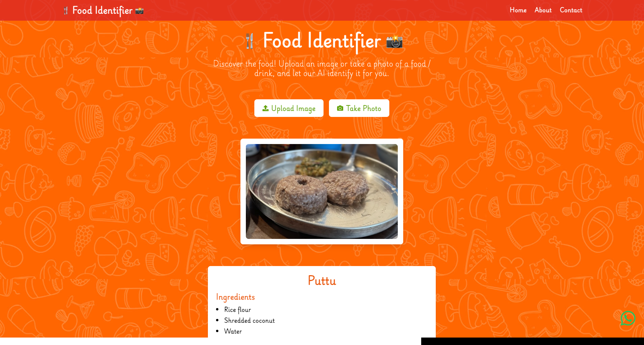Click the camera emoji in the navbar logo
Screen dimensions: 644x345
139,11
